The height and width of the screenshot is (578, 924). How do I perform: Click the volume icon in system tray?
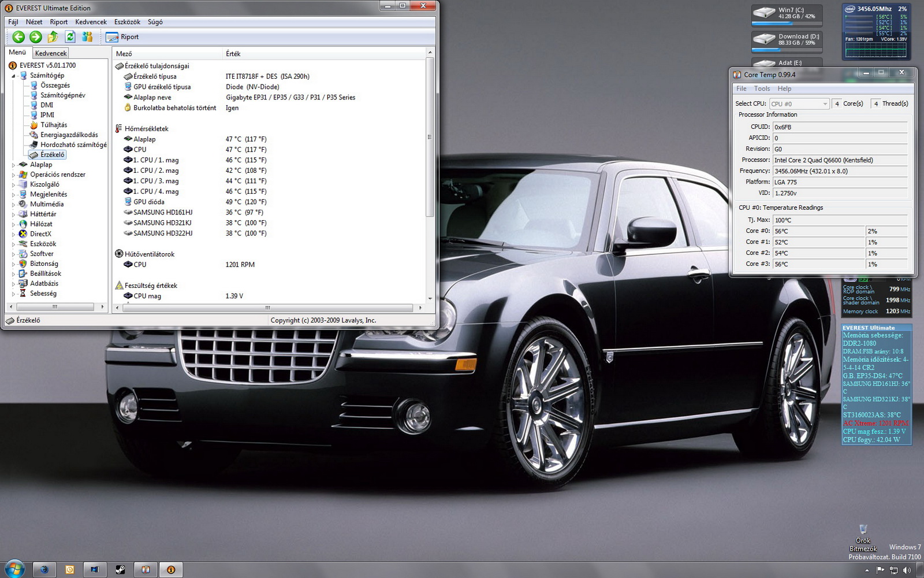(907, 570)
